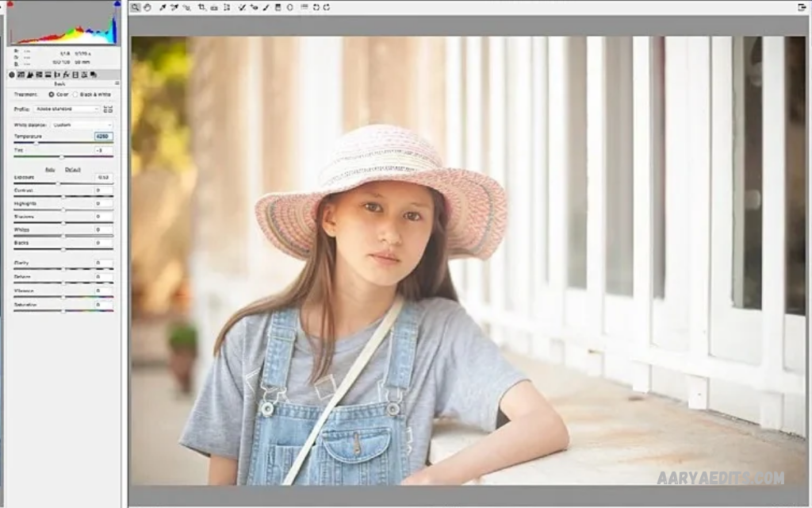Click the Whites slider handle
Viewport: 812px width, 508px height.
pos(63,236)
